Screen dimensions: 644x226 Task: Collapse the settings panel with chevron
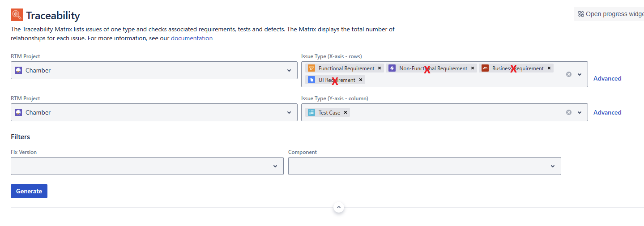click(339, 207)
